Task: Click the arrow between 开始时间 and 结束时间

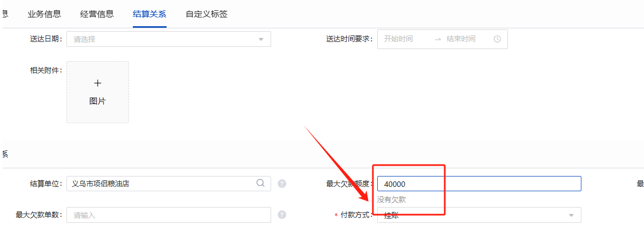Action: coord(438,39)
